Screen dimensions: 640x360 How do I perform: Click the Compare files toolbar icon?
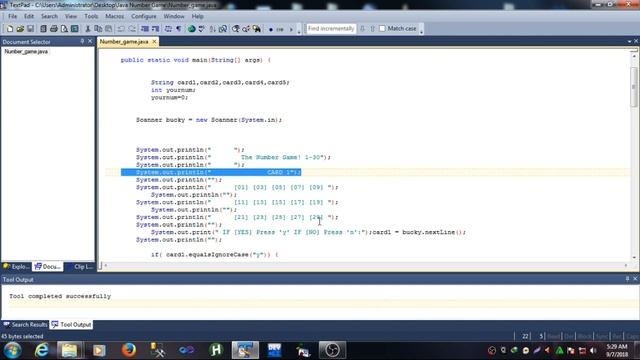click(x=223, y=29)
